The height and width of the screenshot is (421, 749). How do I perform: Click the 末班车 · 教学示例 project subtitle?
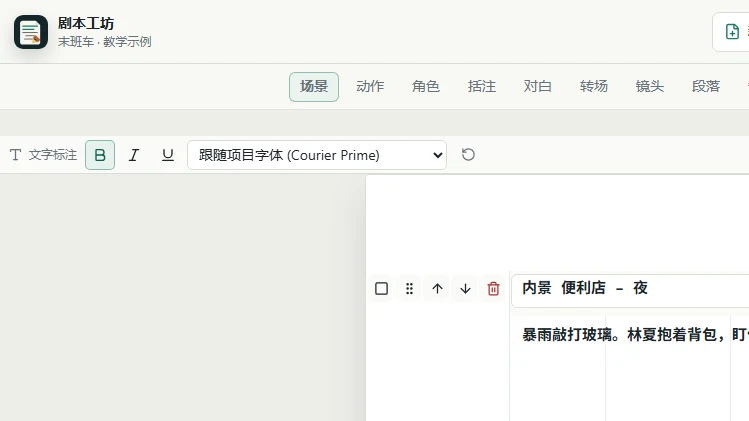click(105, 42)
